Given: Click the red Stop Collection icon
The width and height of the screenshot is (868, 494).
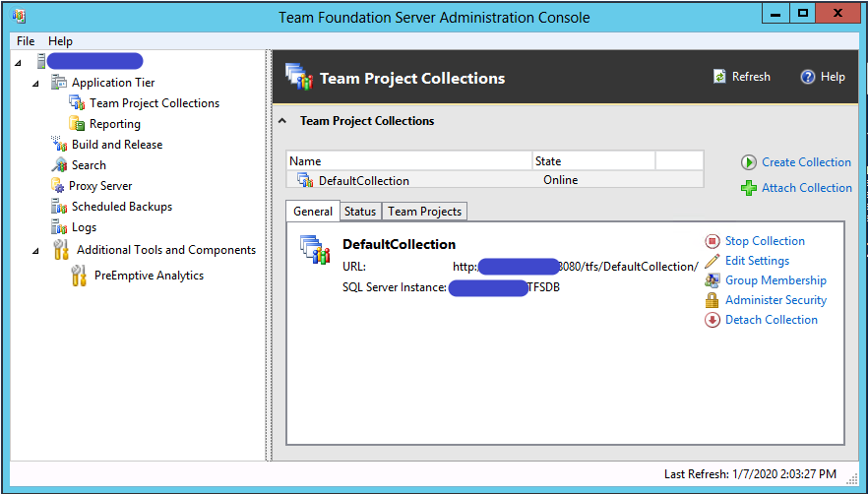Looking at the screenshot, I should (x=712, y=241).
